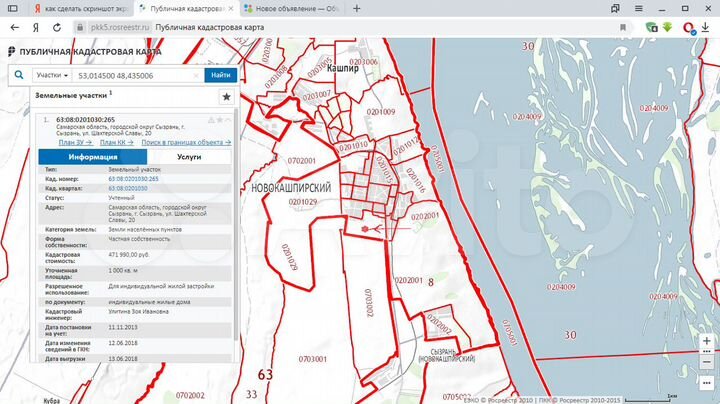Screen dimensions: 720x404
Task: Click the magnifier search icon
Action: [x=19, y=75]
